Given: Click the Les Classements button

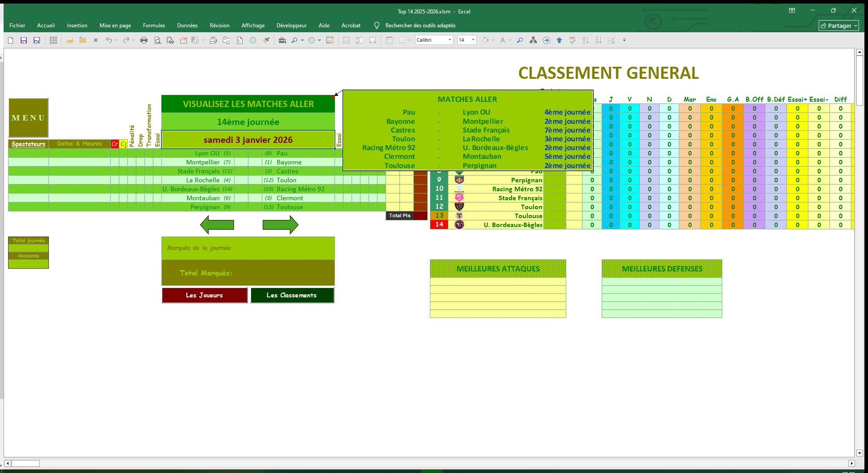Looking at the screenshot, I should [292, 295].
